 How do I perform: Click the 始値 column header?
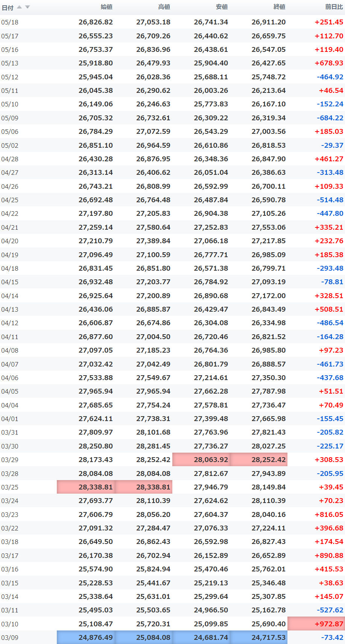(106, 7)
